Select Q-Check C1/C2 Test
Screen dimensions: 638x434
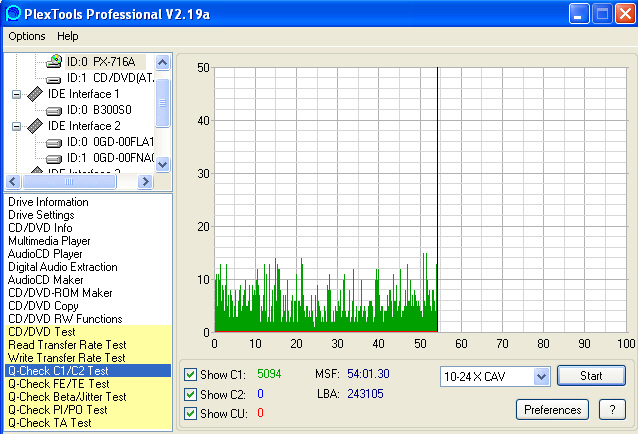point(88,371)
